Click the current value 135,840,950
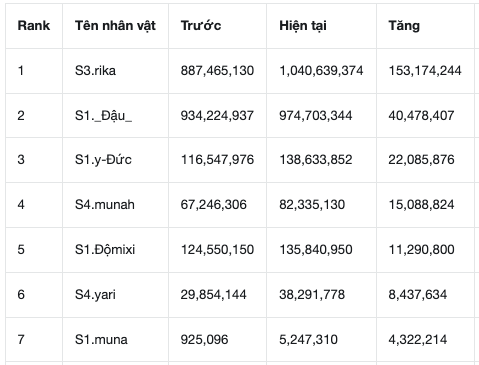479x365 pixels. pos(316,250)
